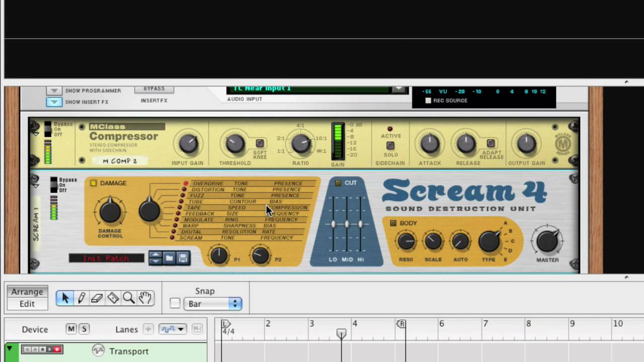644x362 pixels.
Task: Fold the MClass Compressor device
Action: click(x=35, y=134)
